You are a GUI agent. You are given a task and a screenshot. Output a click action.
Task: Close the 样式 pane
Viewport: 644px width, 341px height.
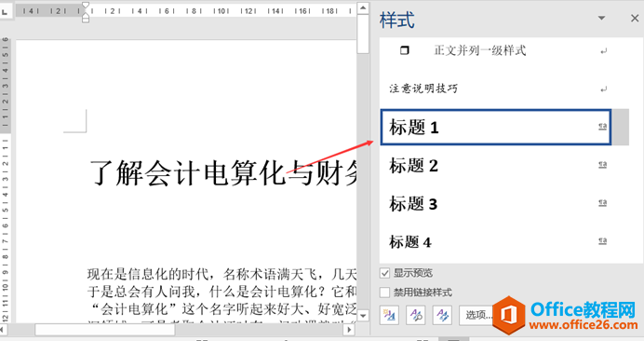click(x=635, y=18)
